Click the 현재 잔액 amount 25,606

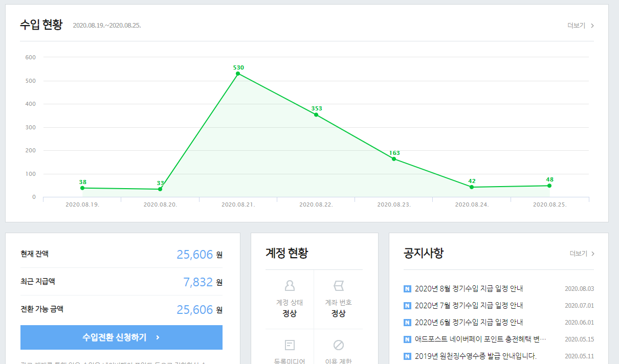[x=194, y=254]
